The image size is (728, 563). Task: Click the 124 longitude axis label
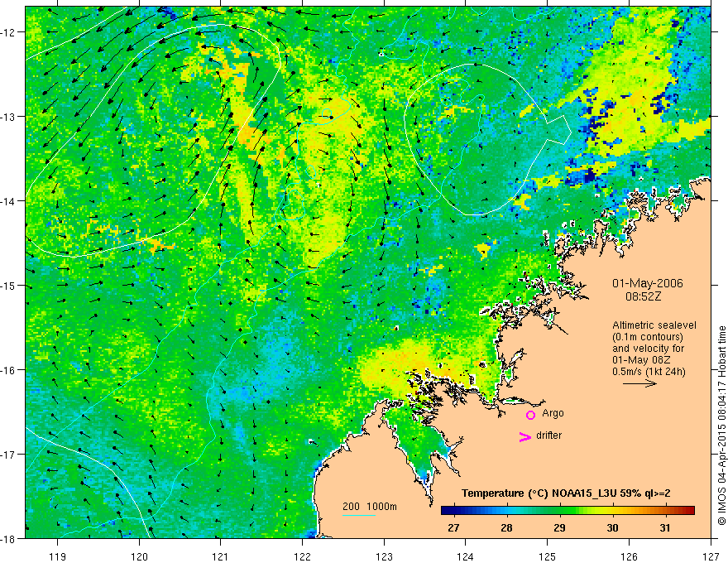tap(466, 556)
